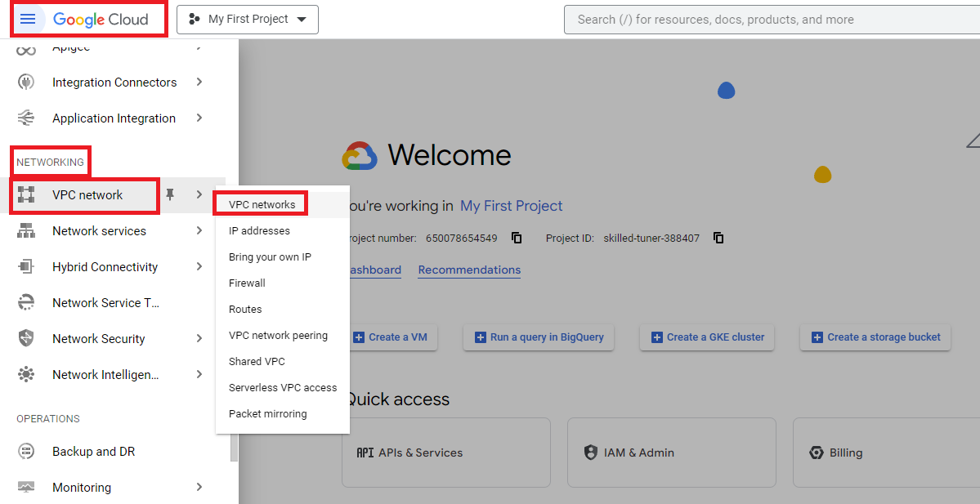This screenshot has width=980, height=504.
Task: Open VPC network peering menu entry
Action: pos(278,336)
